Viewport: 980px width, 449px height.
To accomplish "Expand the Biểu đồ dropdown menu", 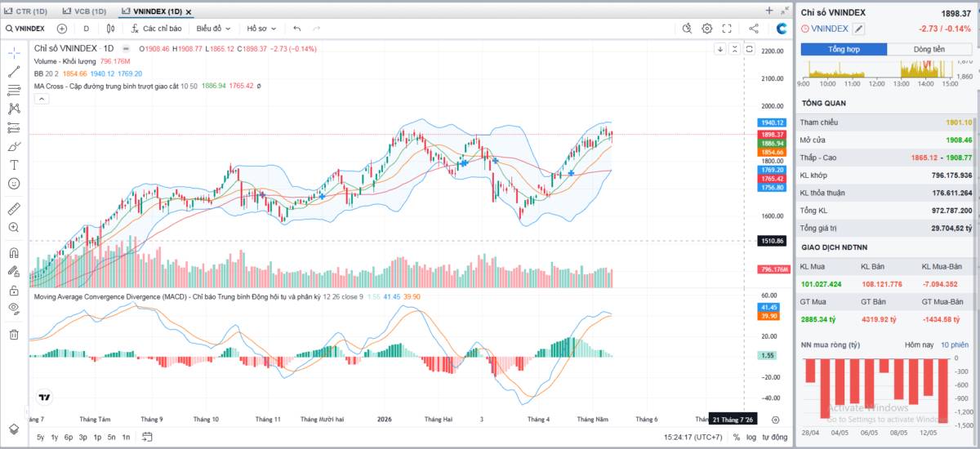I will click(215, 29).
